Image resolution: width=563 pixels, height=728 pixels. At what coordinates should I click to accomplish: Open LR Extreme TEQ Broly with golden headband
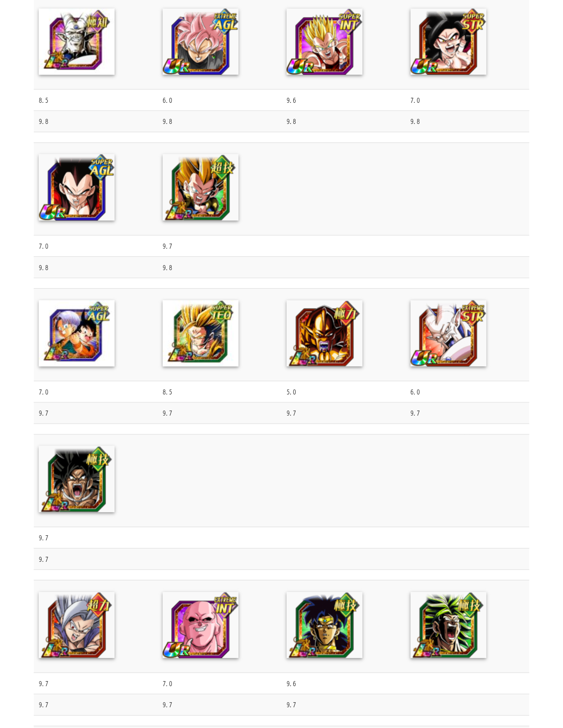tap(325, 625)
